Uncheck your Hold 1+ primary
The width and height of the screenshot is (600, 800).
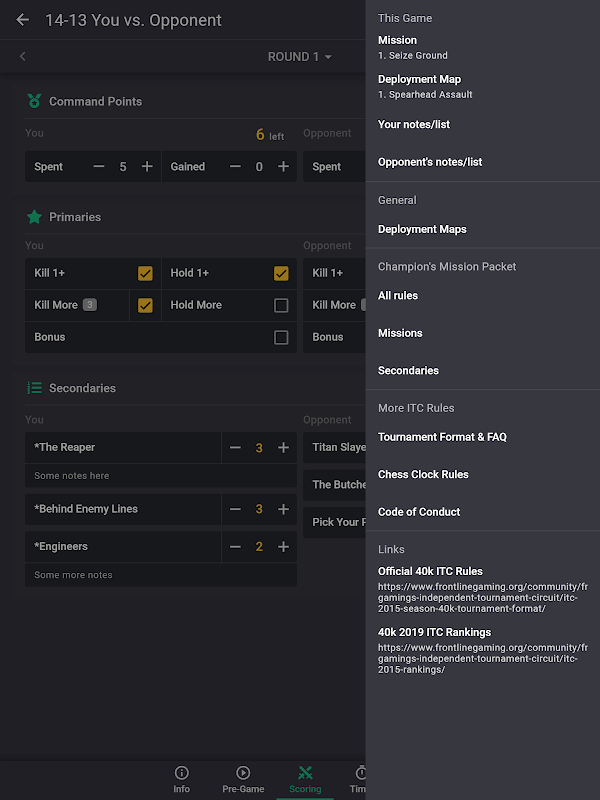pos(281,273)
